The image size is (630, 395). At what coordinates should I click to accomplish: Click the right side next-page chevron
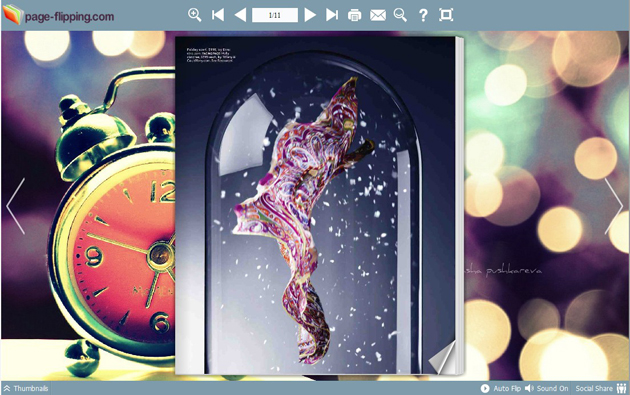click(x=614, y=206)
